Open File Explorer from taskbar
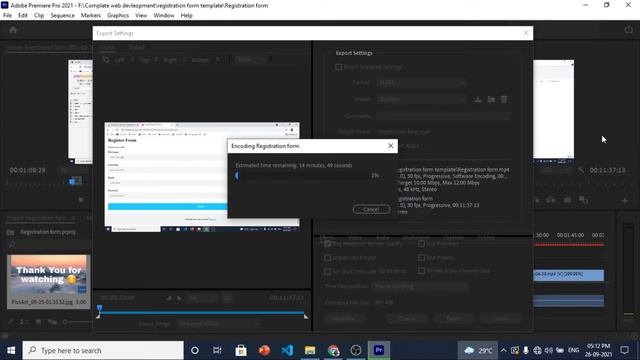Image resolution: width=640 pixels, height=360 pixels. (310, 350)
